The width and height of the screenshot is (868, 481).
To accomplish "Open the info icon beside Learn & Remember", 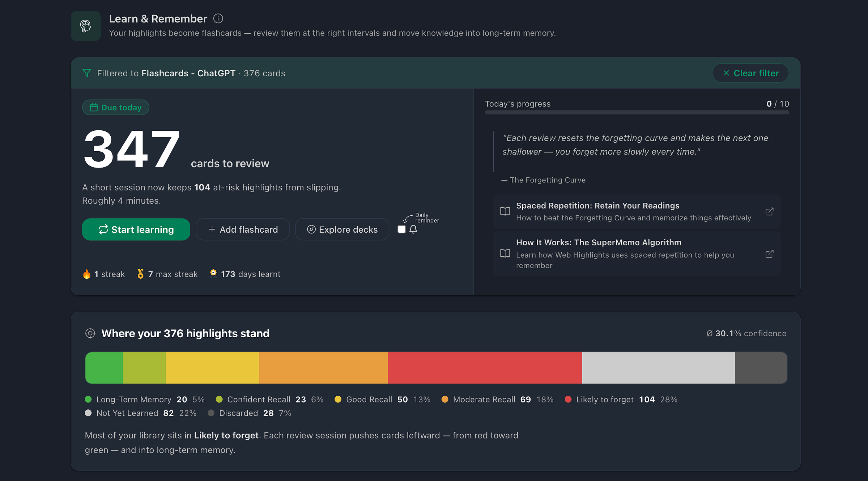I will [218, 18].
